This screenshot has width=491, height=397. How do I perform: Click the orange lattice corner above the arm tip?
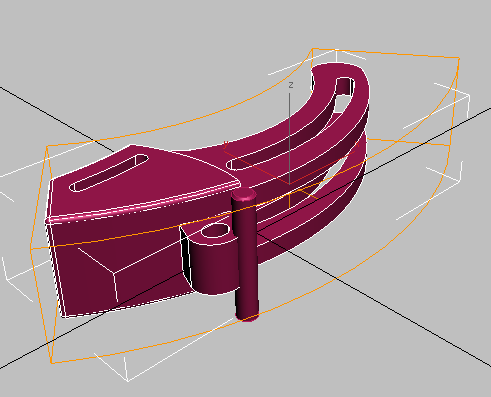pyautogui.click(x=312, y=49)
